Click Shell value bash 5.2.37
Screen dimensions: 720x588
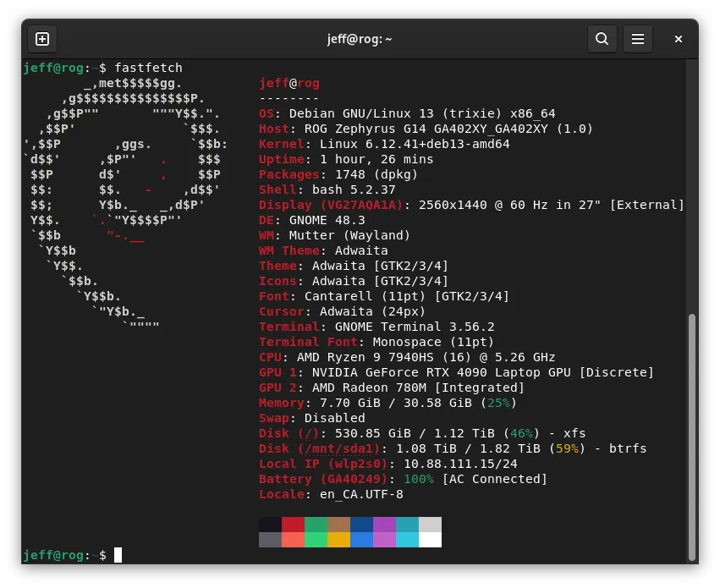tap(354, 190)
